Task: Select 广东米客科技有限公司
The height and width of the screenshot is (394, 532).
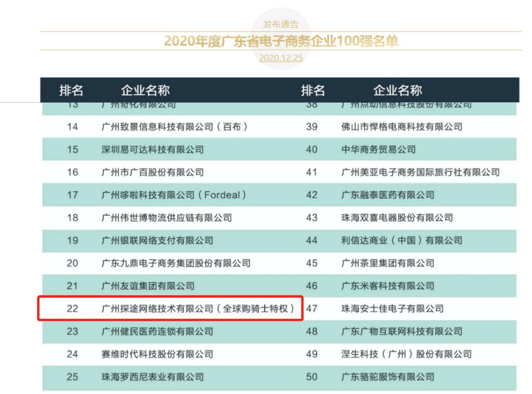Action: click(388, 286)
